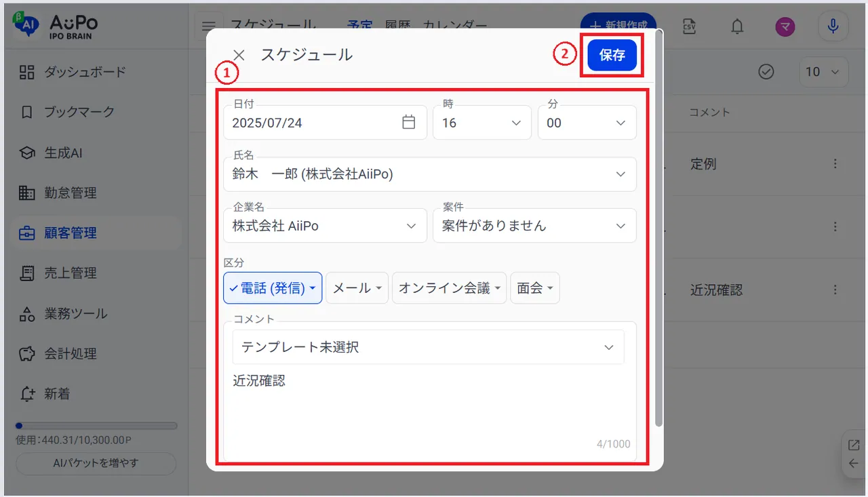The width and height of the screenshot is (868, 497).
Task: Select the メール category chip
Action: point(357,288)
